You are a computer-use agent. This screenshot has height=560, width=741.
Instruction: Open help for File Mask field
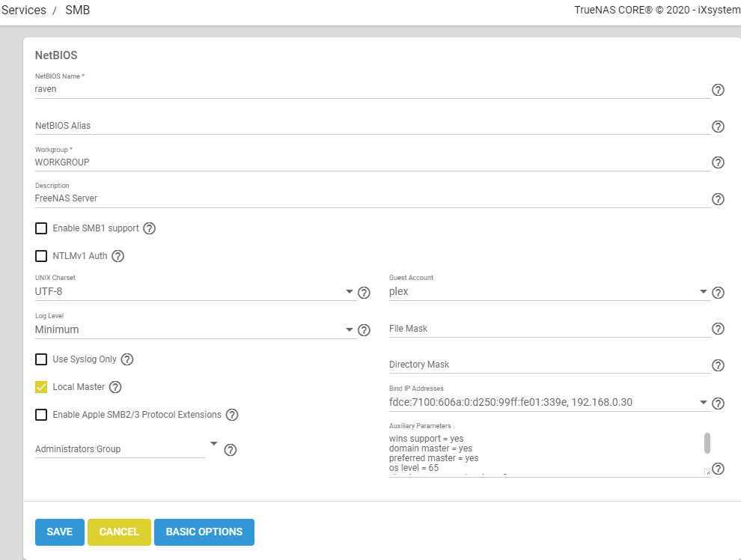tap(718, 329)
